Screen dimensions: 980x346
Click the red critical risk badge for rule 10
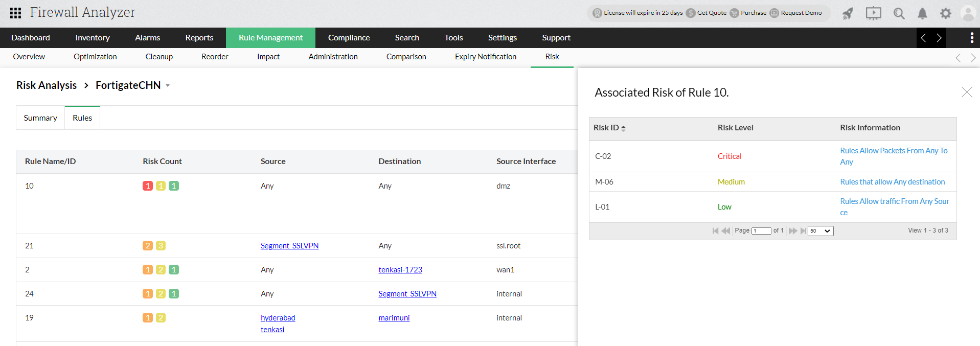pyautogui.click(x=148, y=186)
